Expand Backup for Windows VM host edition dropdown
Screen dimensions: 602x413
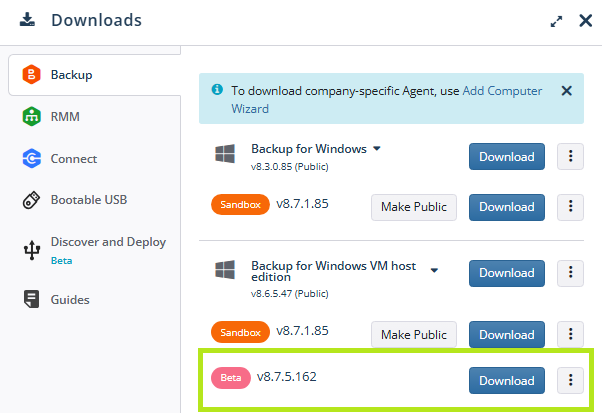tap(434, 270)
